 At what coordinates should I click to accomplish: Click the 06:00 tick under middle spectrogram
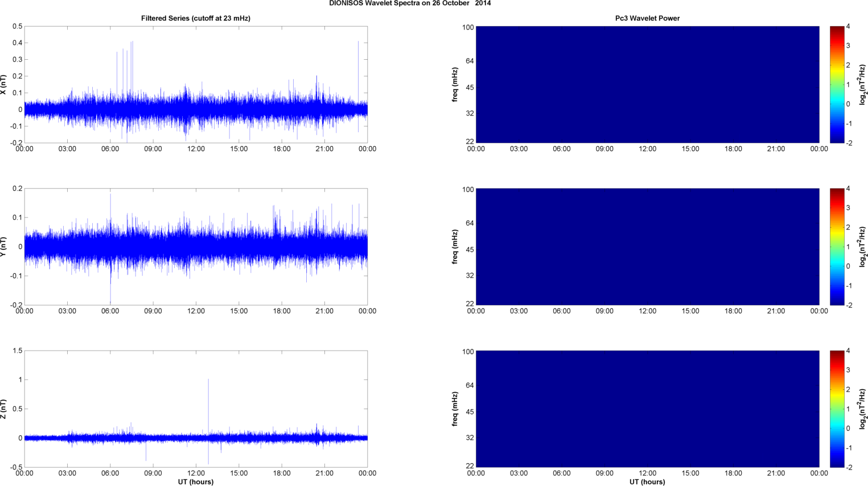pyautogui.click(x=562, y=311)
